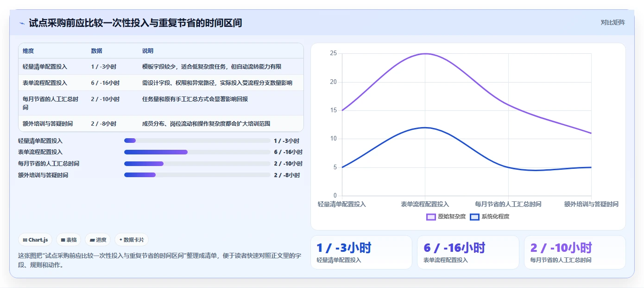The width and height of the screenshot is (644, 288).
Task: Click the 每月节省的人工汇总时间 progress bar
Action: pos(197,164)
